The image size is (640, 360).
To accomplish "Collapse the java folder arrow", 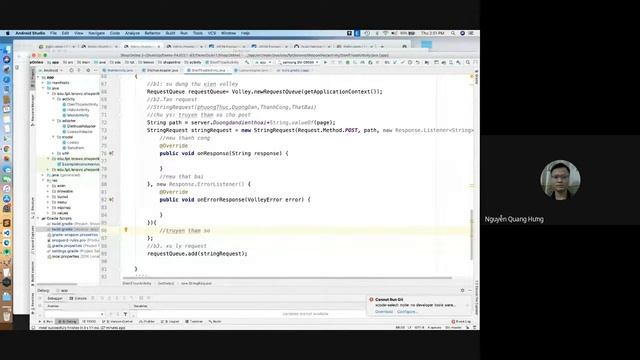I will pyautogui.click(x=43, y=88).
